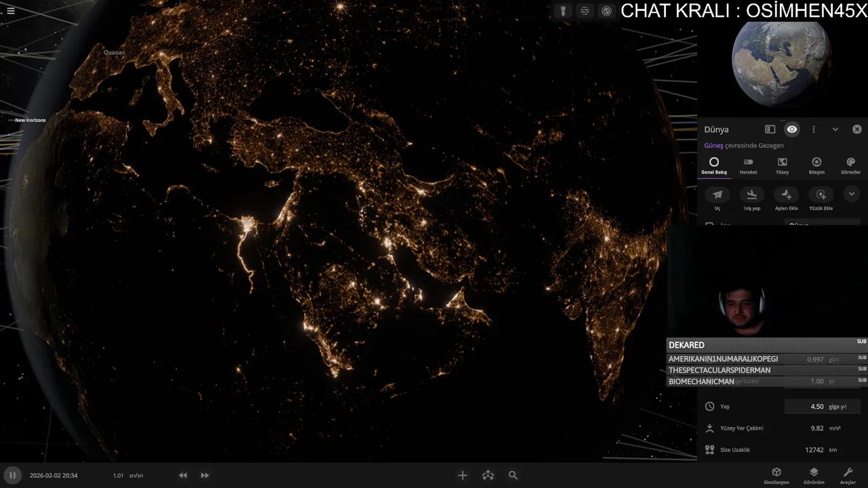
Task: Click the DEKARED subscriber name
Action: click(686, 345)
